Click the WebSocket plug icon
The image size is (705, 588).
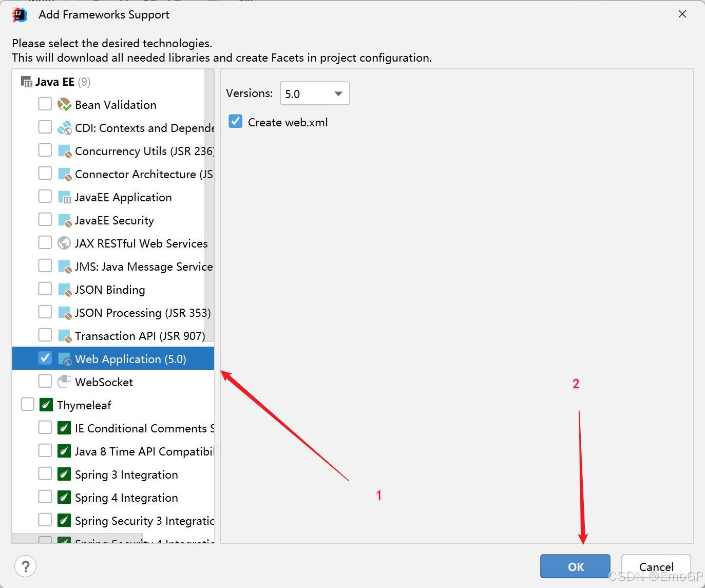(x=64, y=382)
